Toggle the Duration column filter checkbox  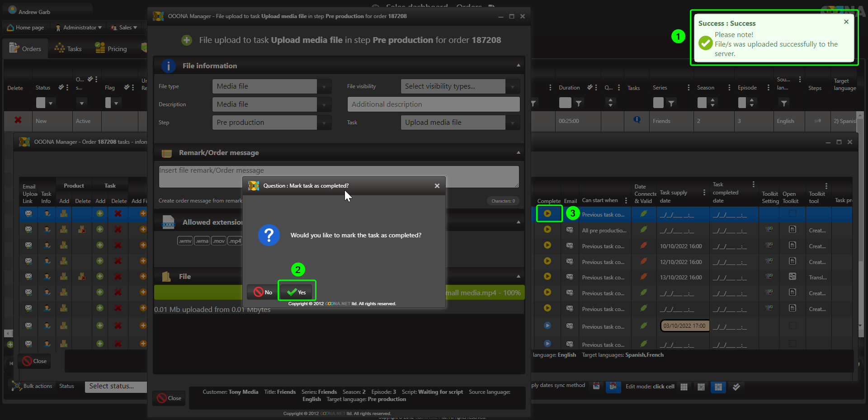click(x=565, y=103)
